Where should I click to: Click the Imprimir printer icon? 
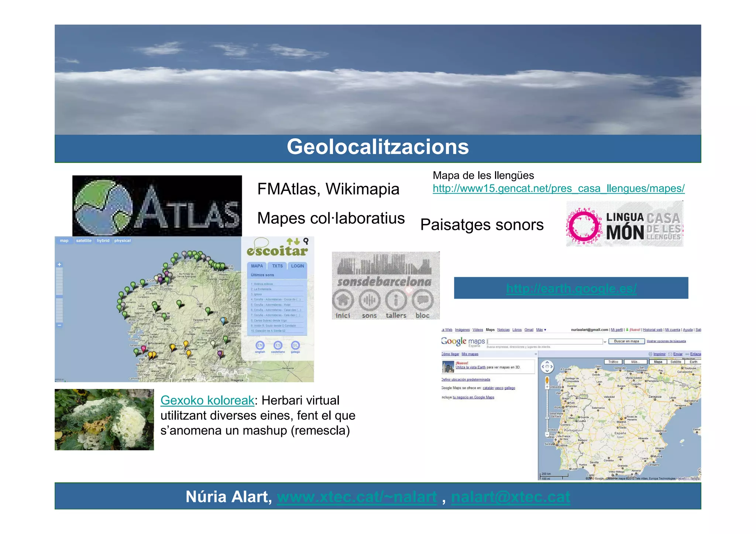coord(650,354)
